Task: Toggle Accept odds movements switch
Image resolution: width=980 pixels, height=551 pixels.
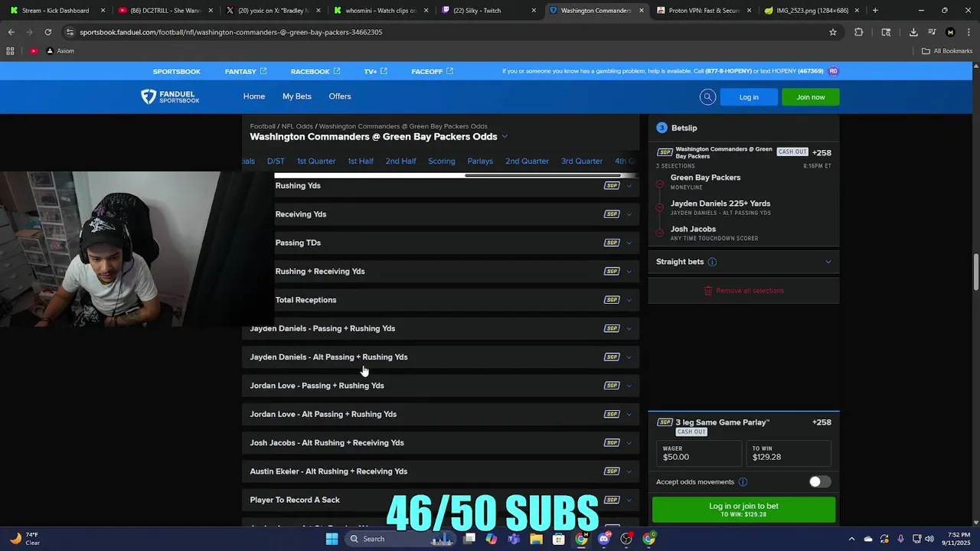Action: [x=820, y=481]
